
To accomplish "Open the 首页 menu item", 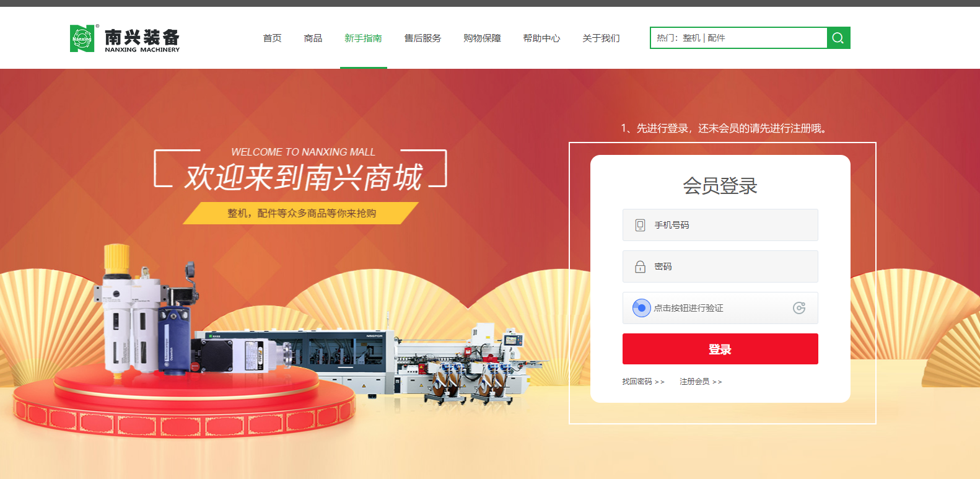I will [x=272, y=38].
